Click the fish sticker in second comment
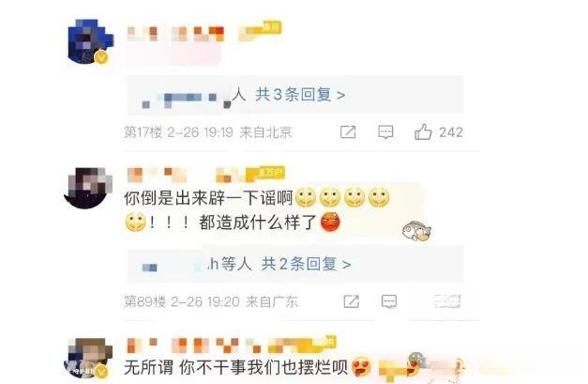 coord(416,230)
